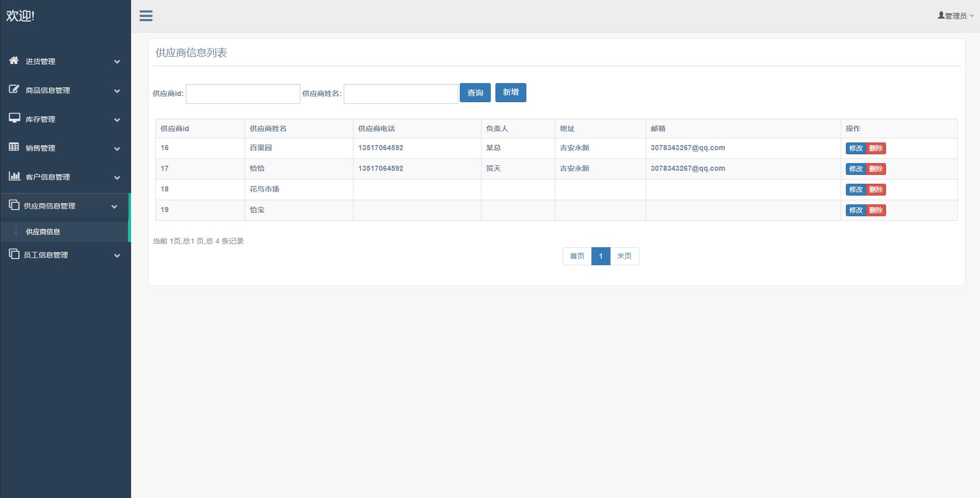This screenshot has width=980, height=498.
Task: Click the hamburger menu toggle icon
Action: click(x=146, y=16)
